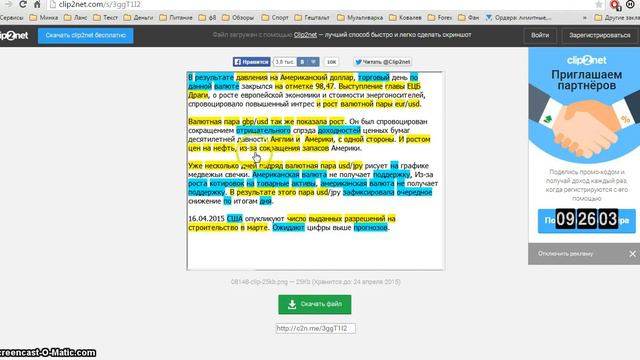This screenshot has width=640, height=360.
Task: Open the uploaded highlighted text screenshot
Action: point(316,171)
